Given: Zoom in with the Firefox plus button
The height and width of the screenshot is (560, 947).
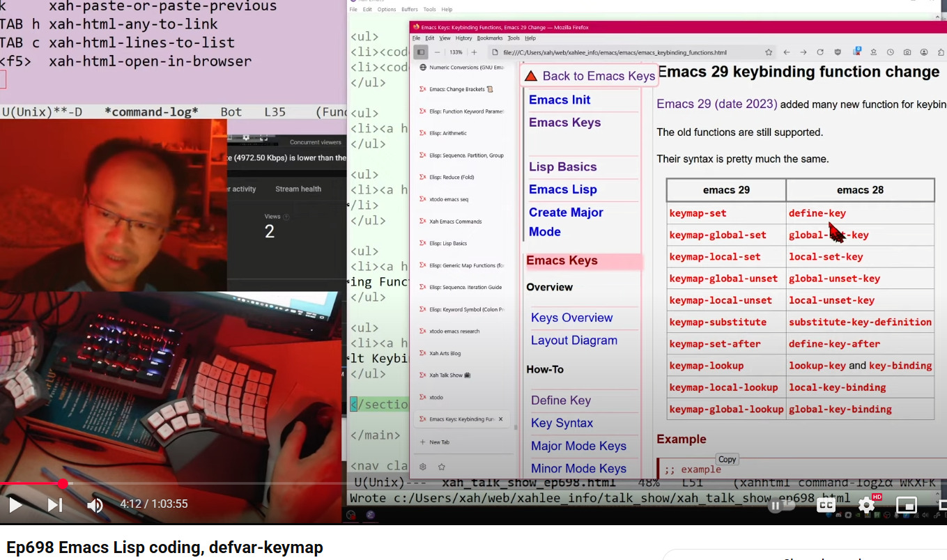Looking at the screenshot, I should tap(474, 52).
